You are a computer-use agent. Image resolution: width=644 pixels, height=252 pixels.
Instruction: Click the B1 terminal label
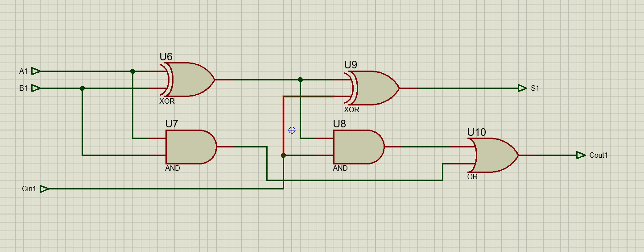[23, 88]
